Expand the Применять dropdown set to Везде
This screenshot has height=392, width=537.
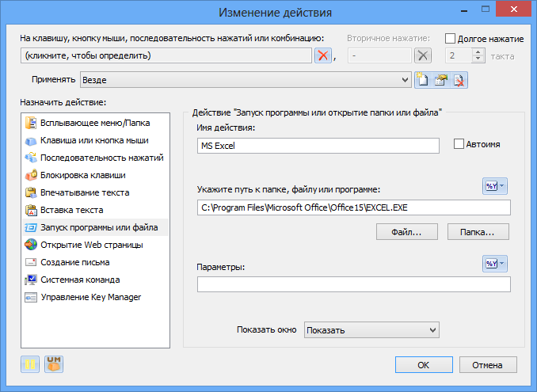pos(246,80)
